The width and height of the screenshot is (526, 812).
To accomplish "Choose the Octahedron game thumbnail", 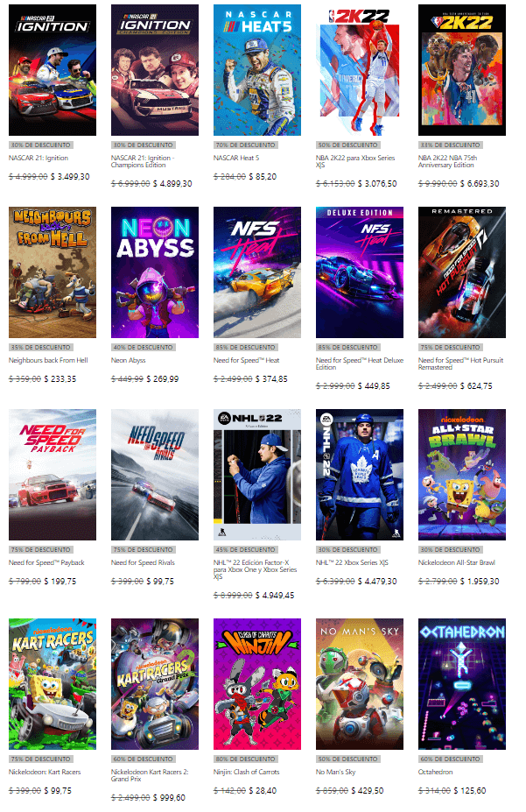I will [x=462, y=684].
